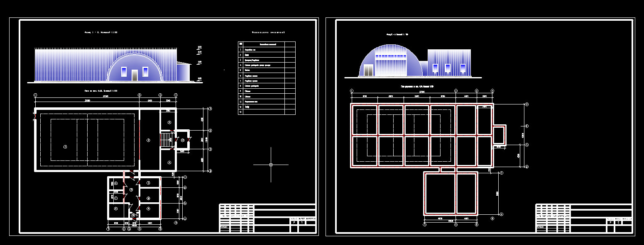This screenshot has height=245, width=644.
Task: Click sheet number 1 cell in title block
Action: tap(302, 223)
